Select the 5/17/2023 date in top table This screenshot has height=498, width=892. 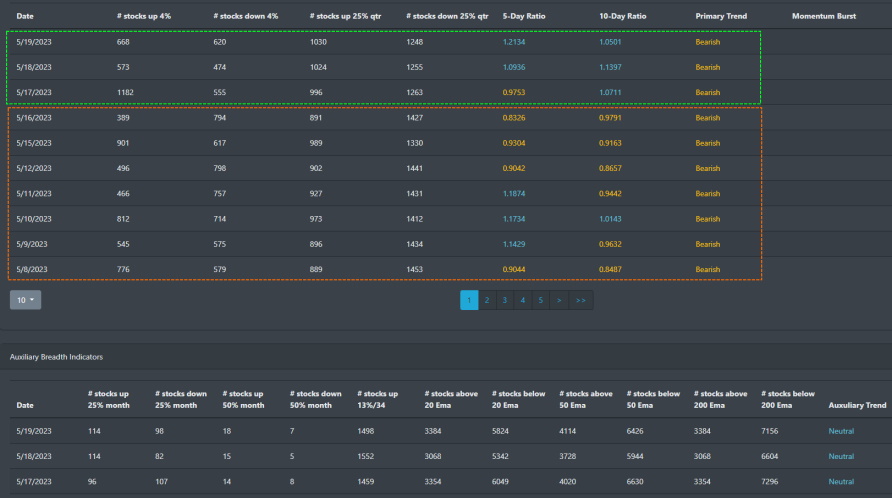34,92
